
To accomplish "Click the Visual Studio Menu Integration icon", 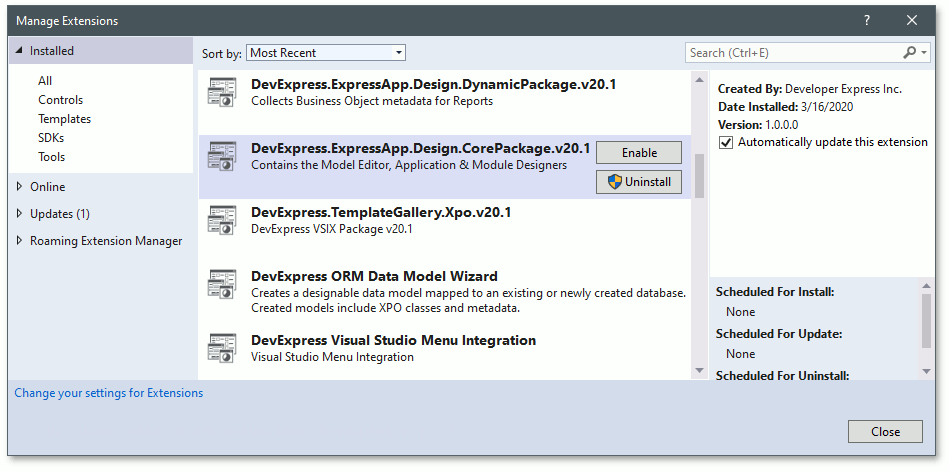I will [222, 348].
